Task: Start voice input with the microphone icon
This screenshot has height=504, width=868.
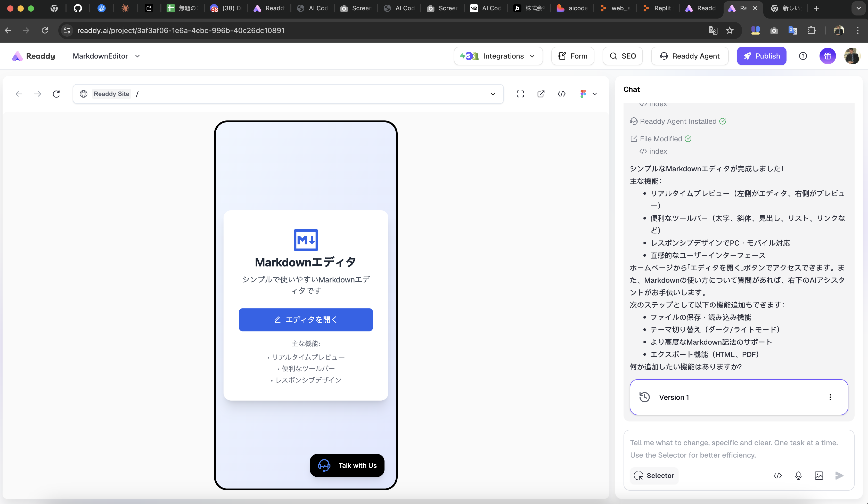Action: click(798, 475)
